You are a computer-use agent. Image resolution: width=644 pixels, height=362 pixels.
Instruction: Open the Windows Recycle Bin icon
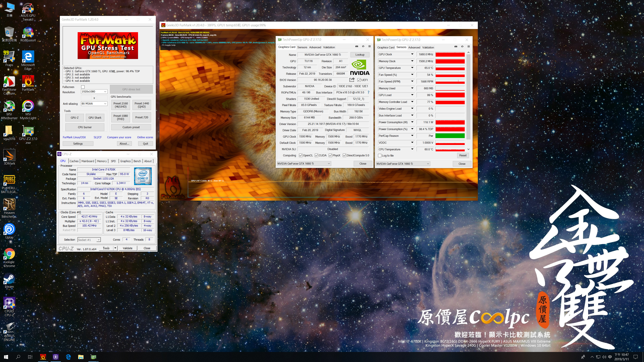click(9, 35)
